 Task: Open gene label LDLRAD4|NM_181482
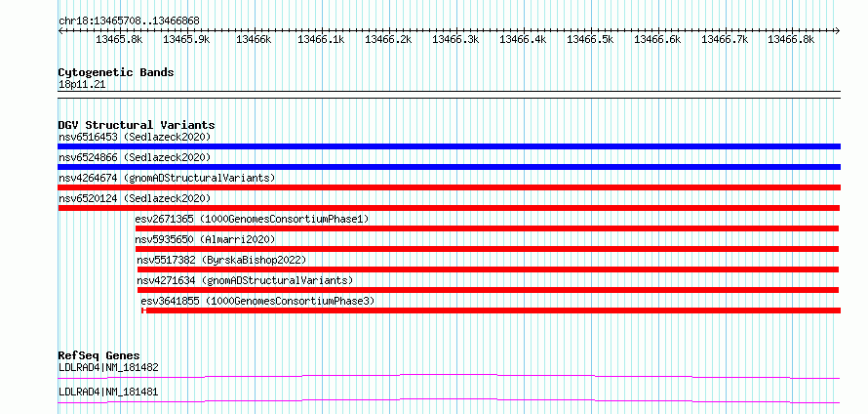pos(108,367)
